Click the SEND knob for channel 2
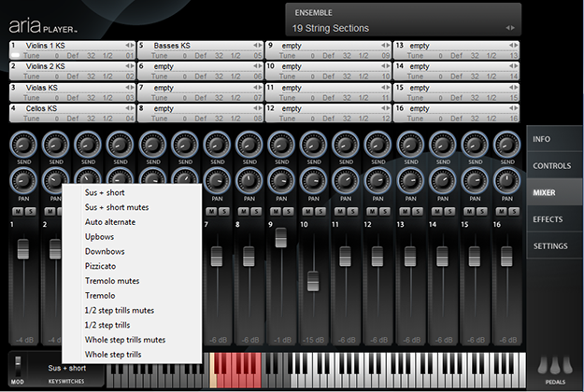 [55, 145]
